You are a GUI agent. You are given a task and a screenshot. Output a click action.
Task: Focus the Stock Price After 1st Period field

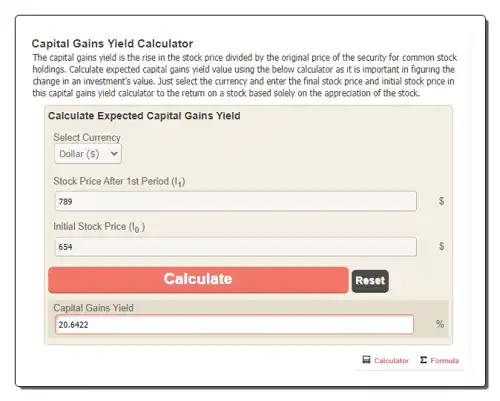[236, 201]
